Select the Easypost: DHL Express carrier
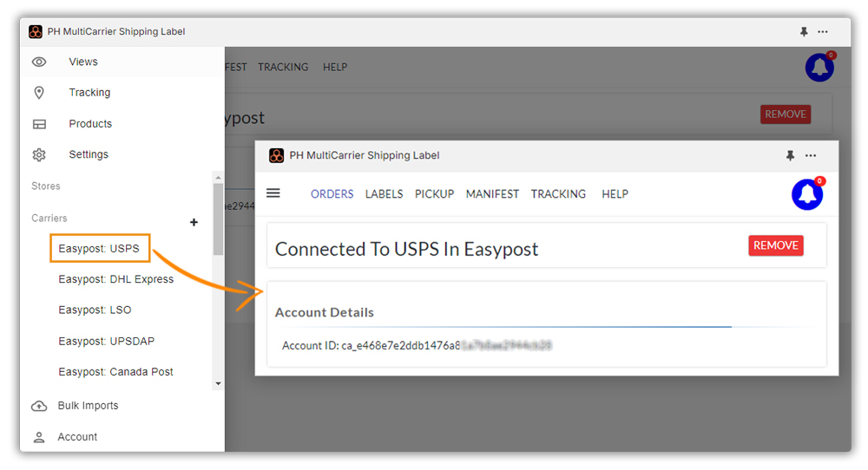 [115, 279]
